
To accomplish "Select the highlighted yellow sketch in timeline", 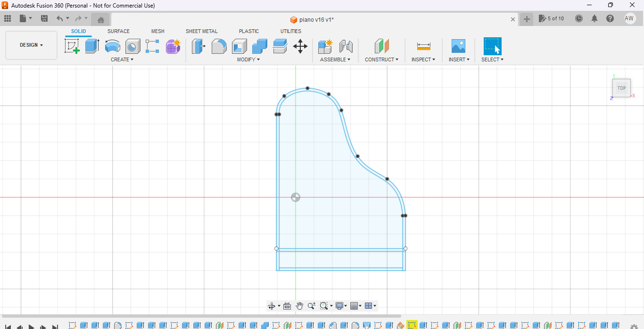I will pyautogui.click(x=412, y=325).
